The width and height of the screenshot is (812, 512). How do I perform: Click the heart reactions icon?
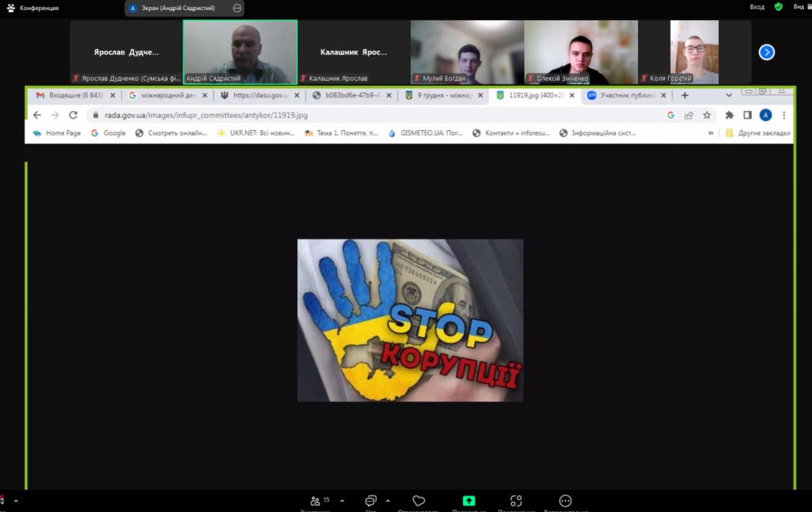(419, 501)
